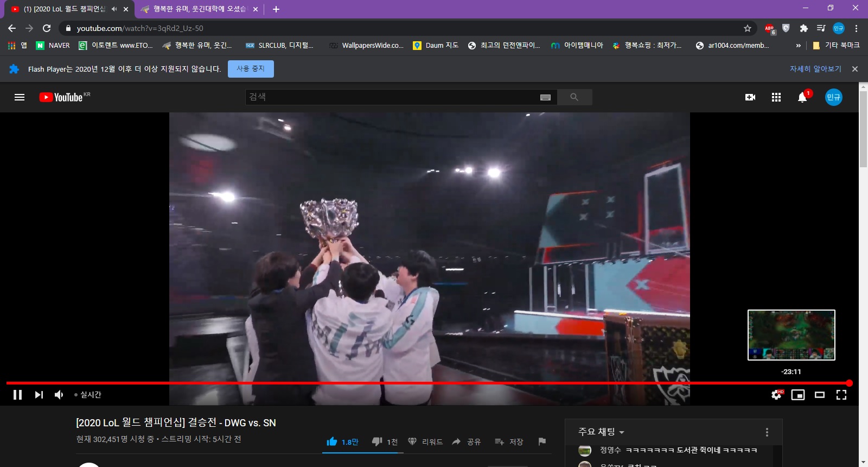Toggle theater mode view
Viewport: 868px width, 467px height.
pos(819,395)
